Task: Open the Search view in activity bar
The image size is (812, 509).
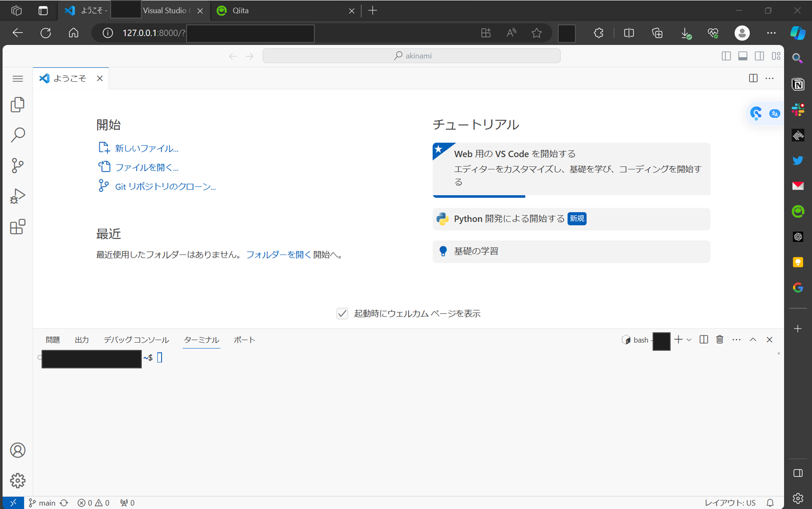Action: [18, 135]
